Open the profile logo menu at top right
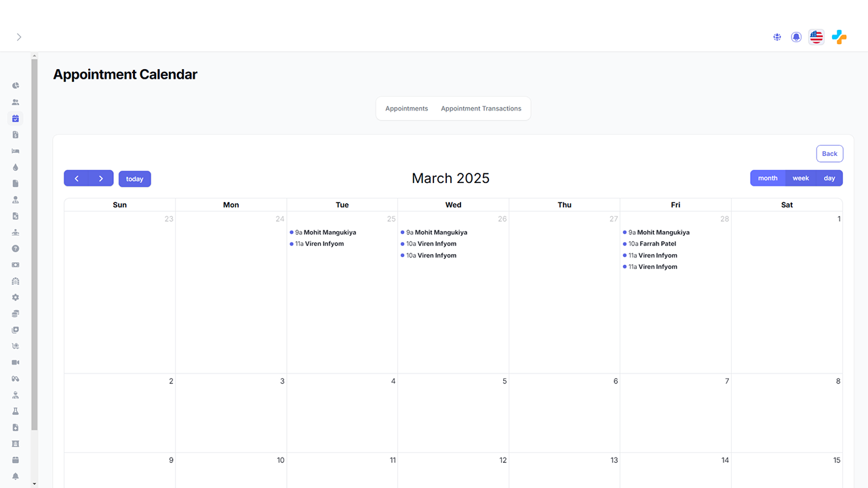The width and height of the screenshot is (868, 488). point(839,37)
